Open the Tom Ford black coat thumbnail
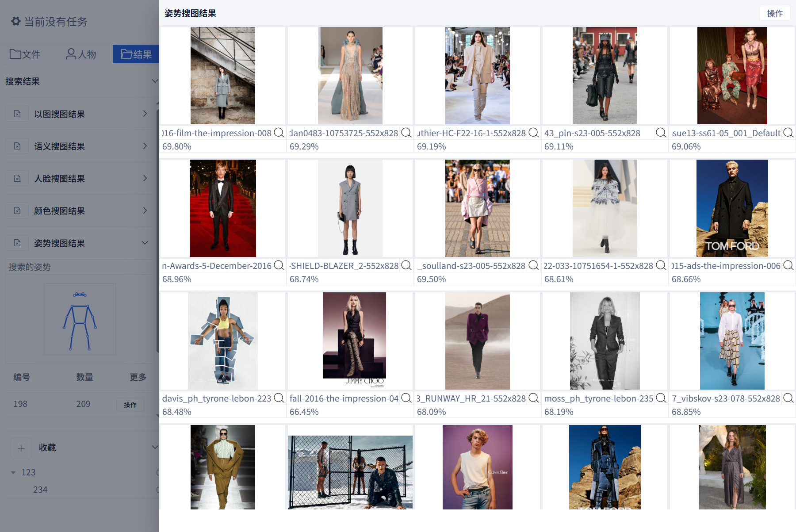 pos(732,208)
